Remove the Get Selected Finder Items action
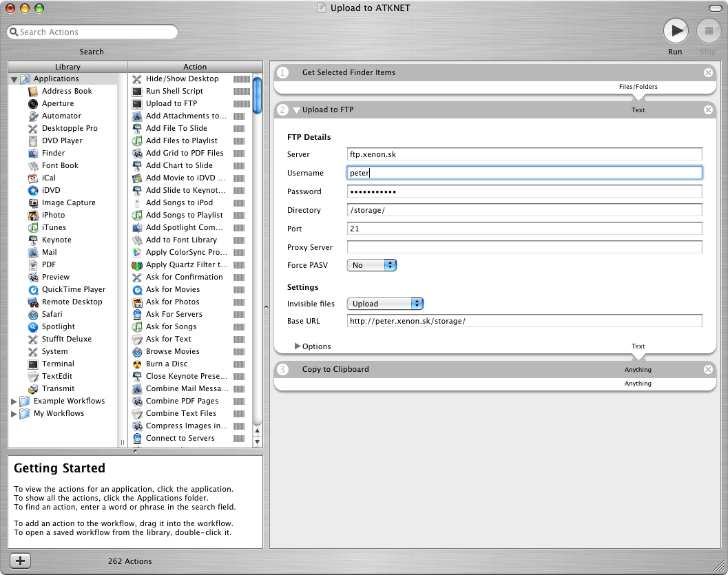728x575 pixels. (708, 72)
